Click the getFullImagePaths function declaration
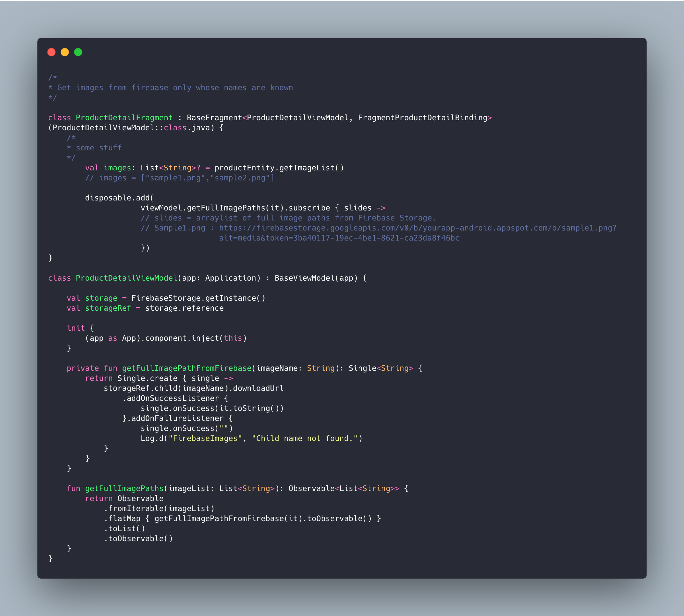Image resolution: width=684 pixels, height=616 pixels. [124, 489]
